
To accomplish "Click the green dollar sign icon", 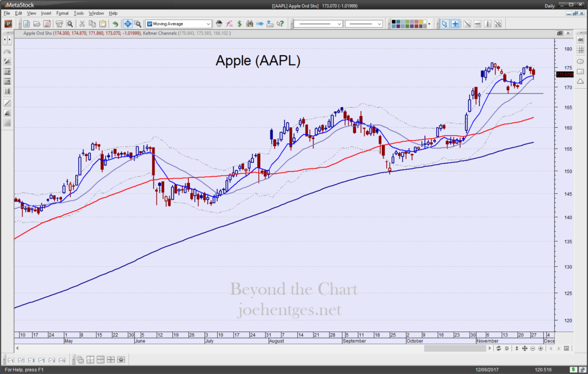I will 239,24.
